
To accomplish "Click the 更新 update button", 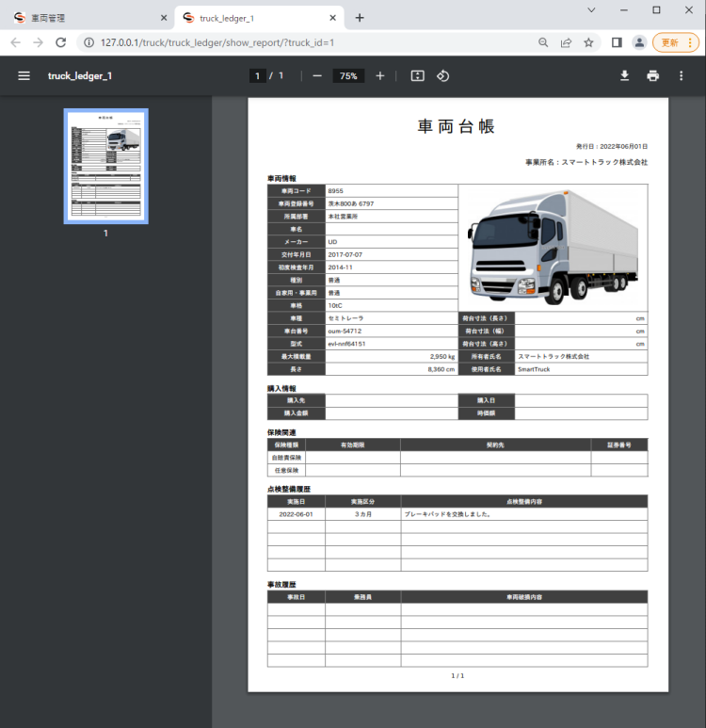I will 675,42.
